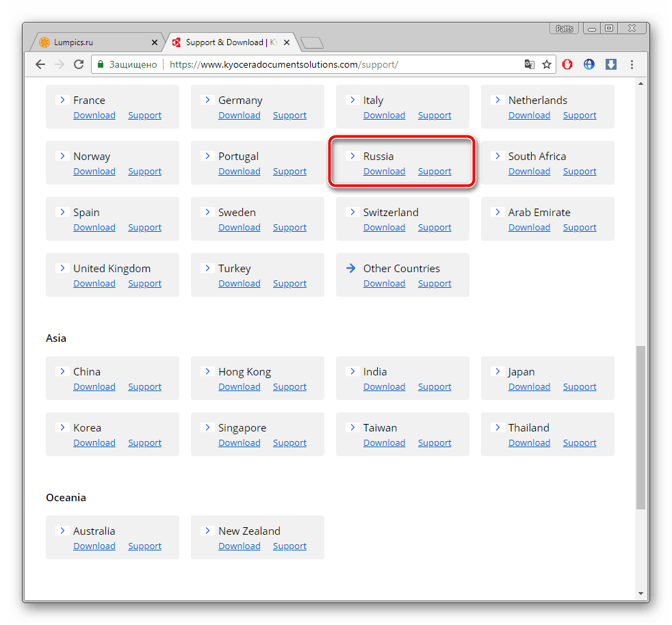Click the blue arrow beside Other Countries

coord(351,269)
